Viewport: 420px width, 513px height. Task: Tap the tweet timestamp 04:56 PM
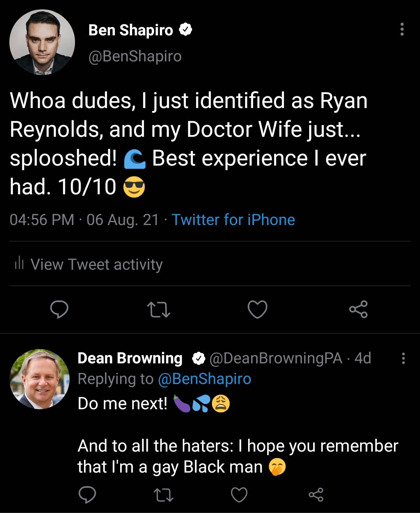pyautogui.click(x=42, y=220)
